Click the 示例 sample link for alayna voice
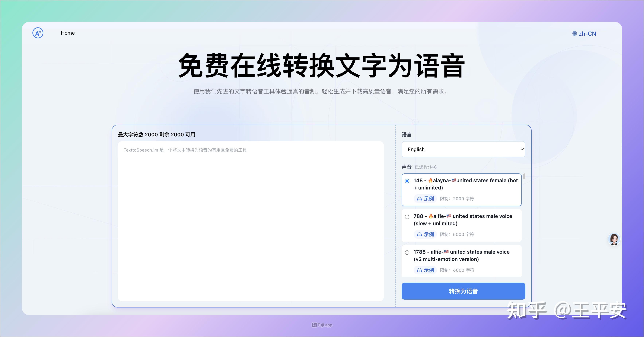The height and width of the screenshot is (337, 644). [428, 199]
